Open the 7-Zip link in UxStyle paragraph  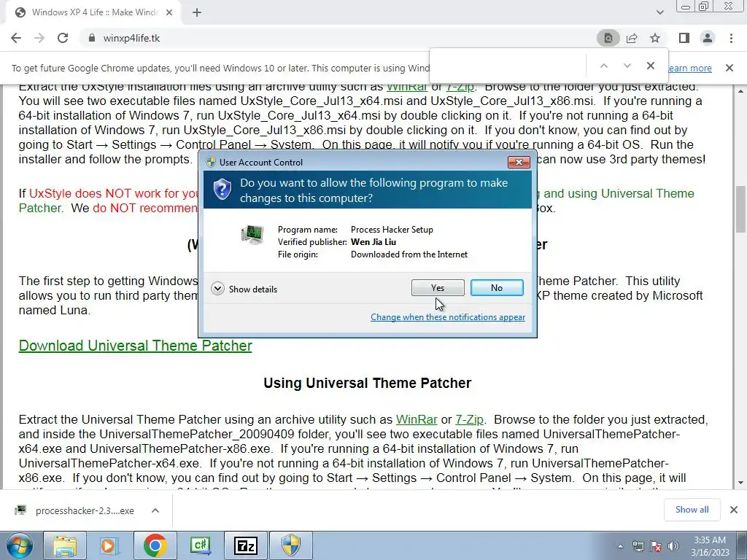click(x=460, y=87)
